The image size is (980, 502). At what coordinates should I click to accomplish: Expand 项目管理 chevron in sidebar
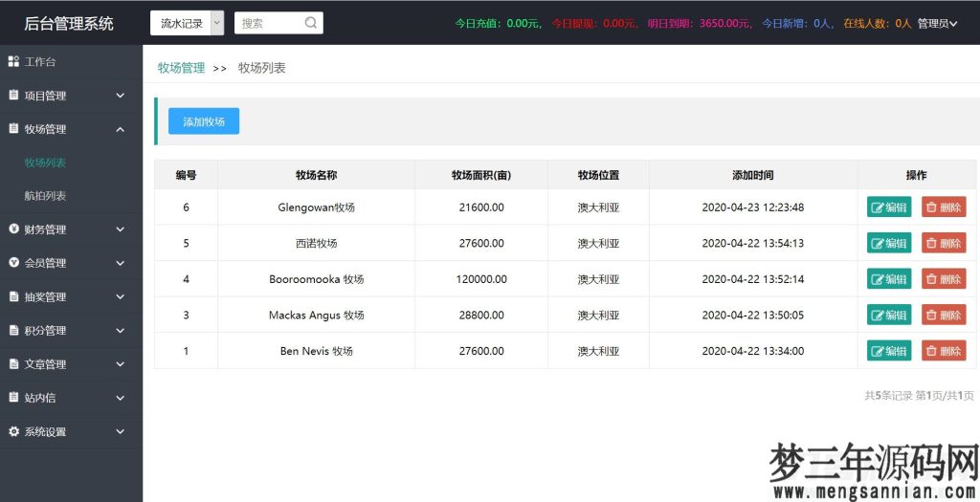(x=120, y=96)
